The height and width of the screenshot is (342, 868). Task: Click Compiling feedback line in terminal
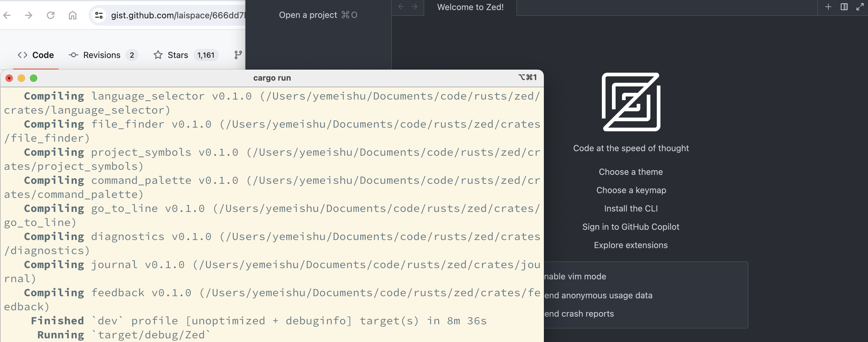pyautogui.click(x=272, y=300)
